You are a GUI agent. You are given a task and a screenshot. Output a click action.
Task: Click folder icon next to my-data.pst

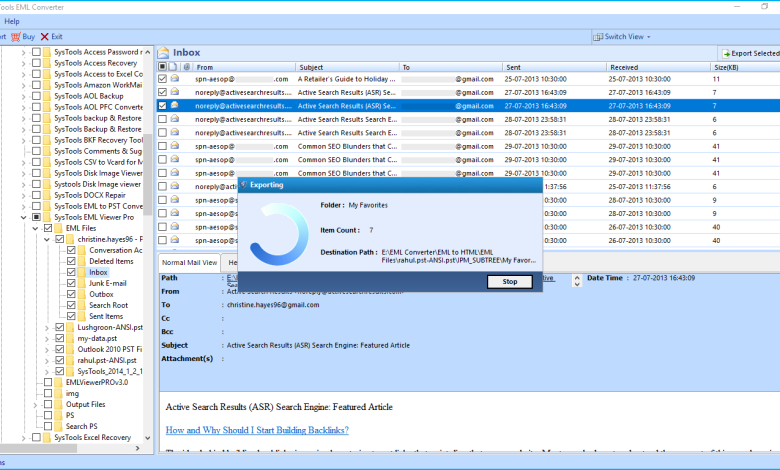click(x=70, y=338)
